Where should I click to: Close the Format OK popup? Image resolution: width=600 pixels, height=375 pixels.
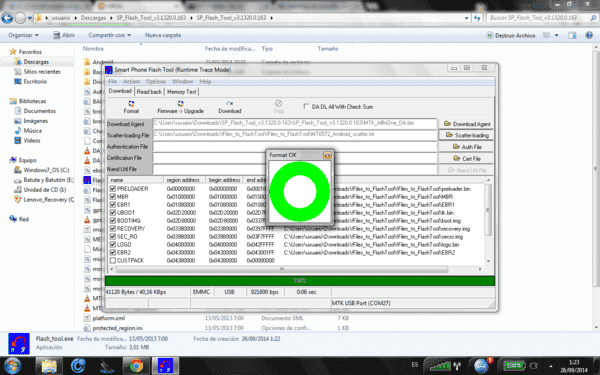click(x=327, y=155)
